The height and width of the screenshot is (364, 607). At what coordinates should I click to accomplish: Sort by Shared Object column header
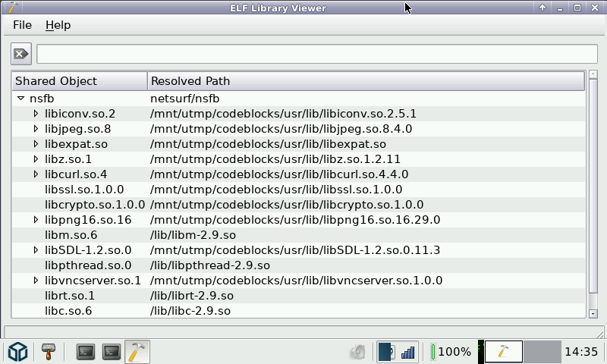pos(80,81)
